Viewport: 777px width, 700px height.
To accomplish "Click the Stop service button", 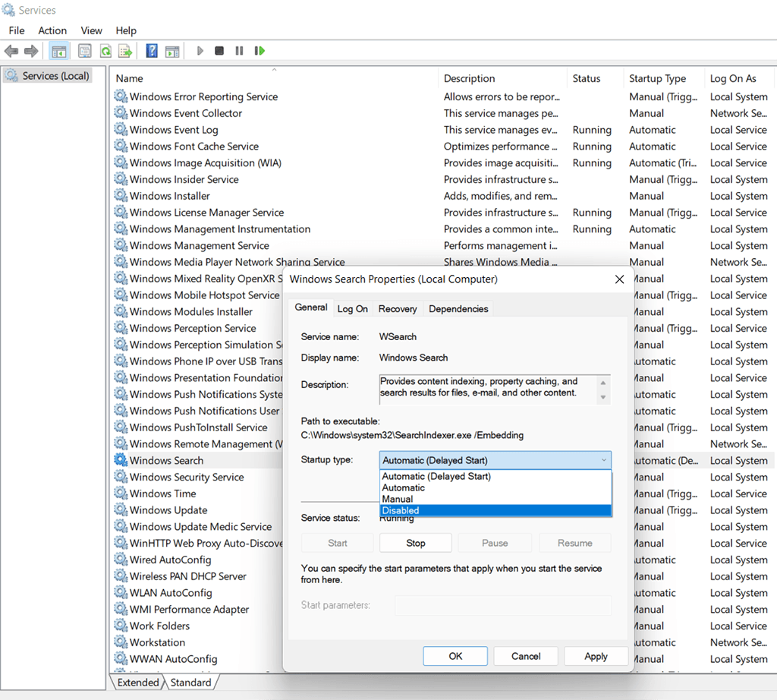I will (415, 543).
